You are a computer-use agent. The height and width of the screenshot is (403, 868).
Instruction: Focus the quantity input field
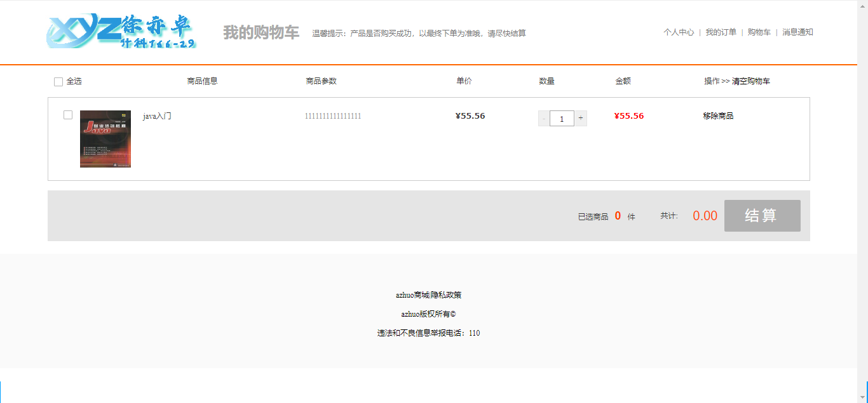(562, 118)
